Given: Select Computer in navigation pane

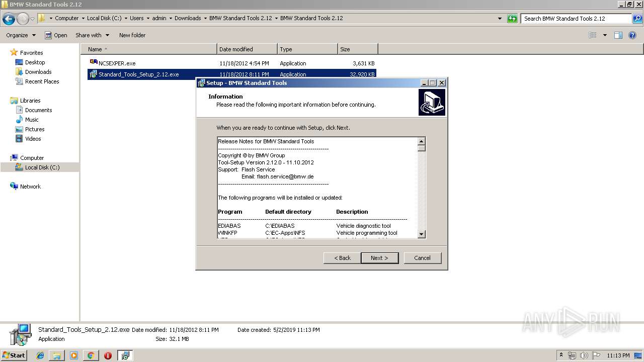Looking at the screenshot, I should pos(32,158).
